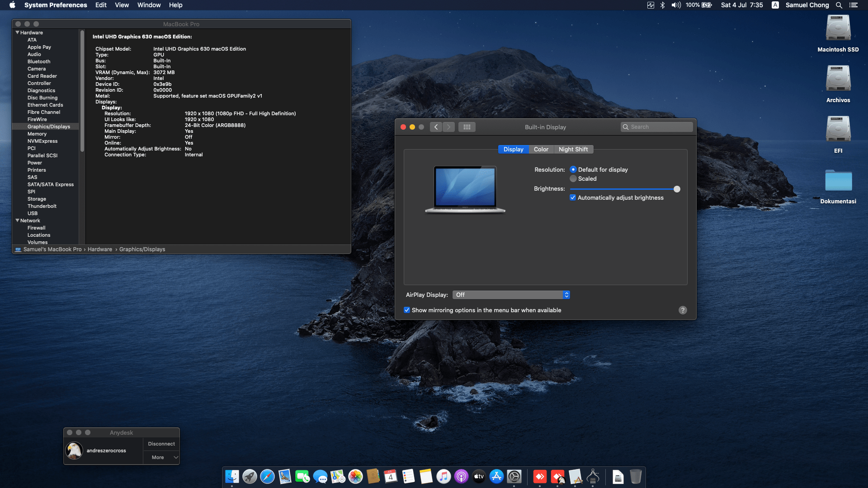Screen dimensions: 868x488
Task: Select Audio in Hardware list
Action: point(34,54)
